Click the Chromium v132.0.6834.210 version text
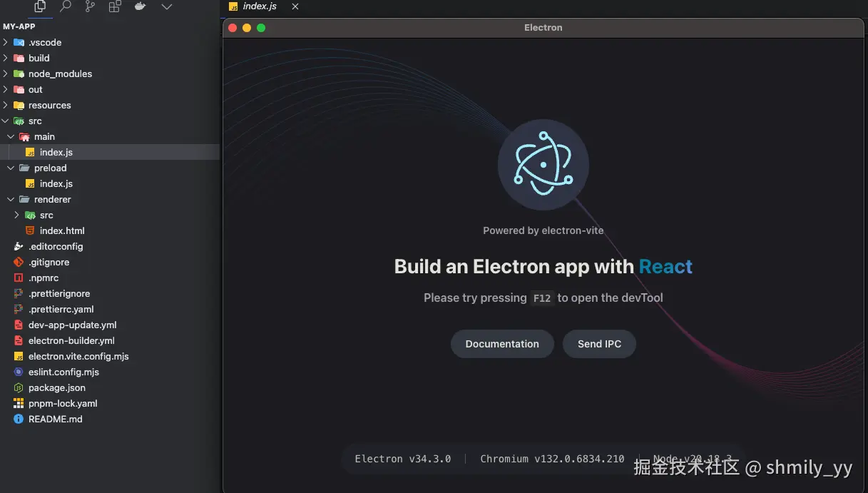 tap(552, 459)
